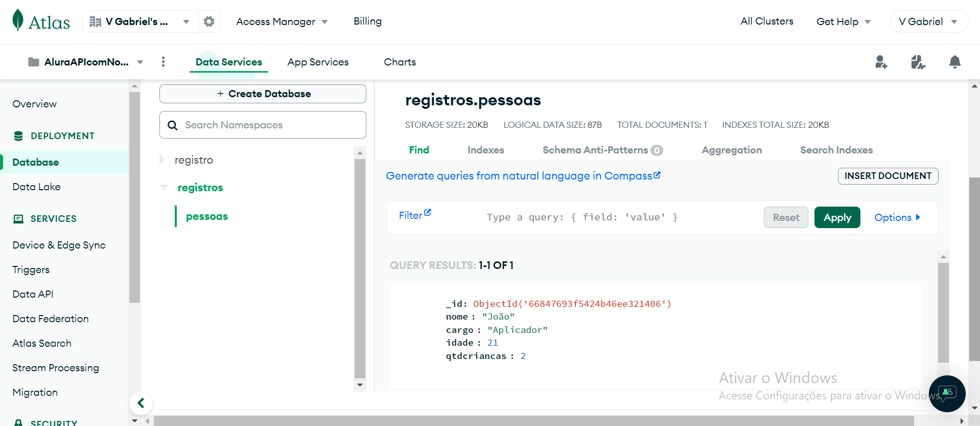Image resolution: width=980 pixels, height=426 pixels.
Task: Open the Aggregation tab
Action: (731, 150)
